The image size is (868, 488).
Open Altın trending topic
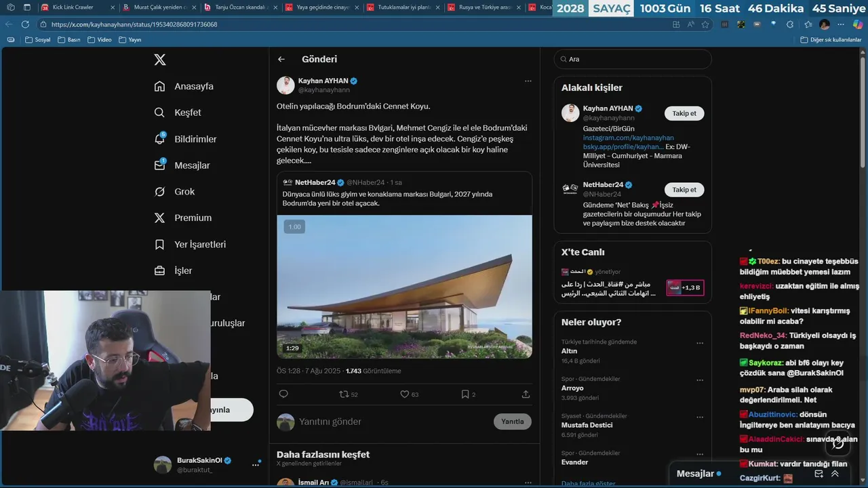(x=569, y=351)
